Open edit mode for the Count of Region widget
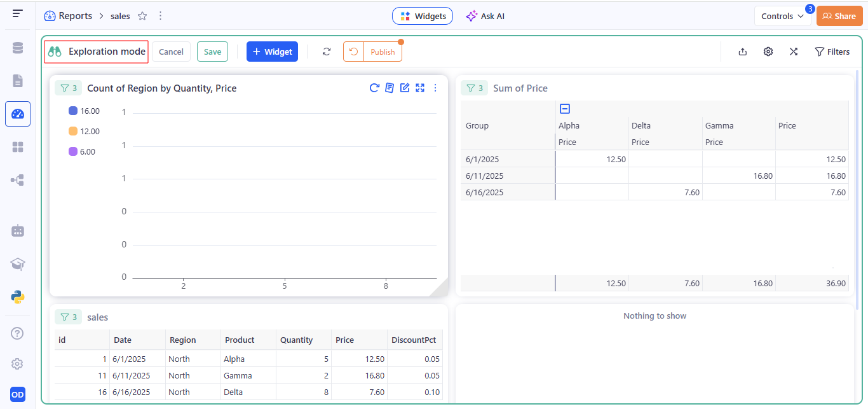 [x=405, y=88]
